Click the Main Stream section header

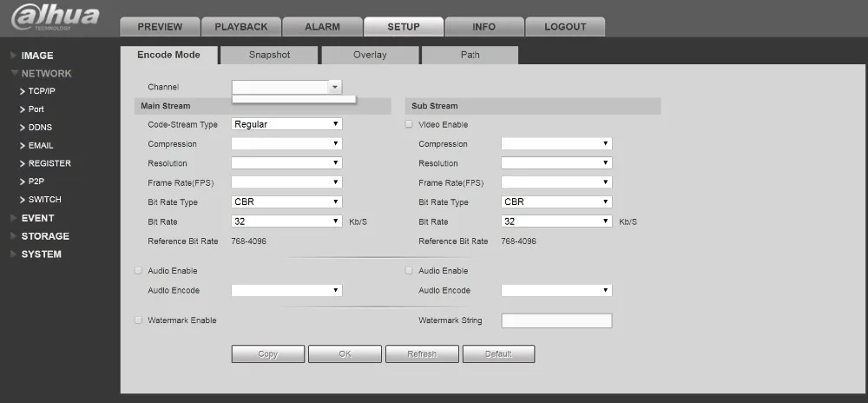coord(262,106)
